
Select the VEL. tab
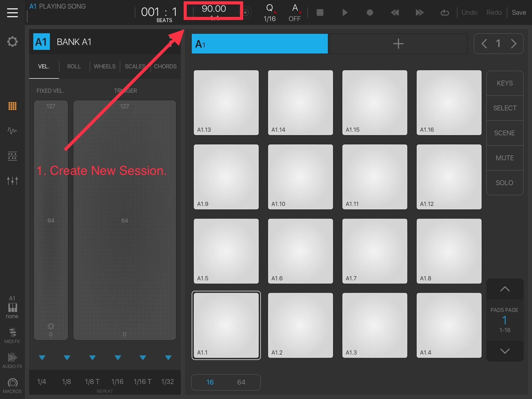pyautogui.click(x=44, y=66)
